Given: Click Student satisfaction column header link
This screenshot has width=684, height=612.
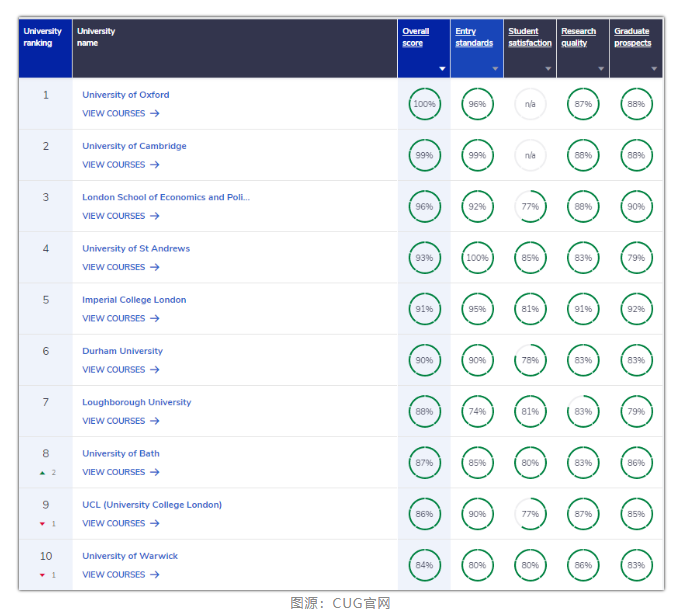Looking at the screenshot, I should [x=530, y=37].
